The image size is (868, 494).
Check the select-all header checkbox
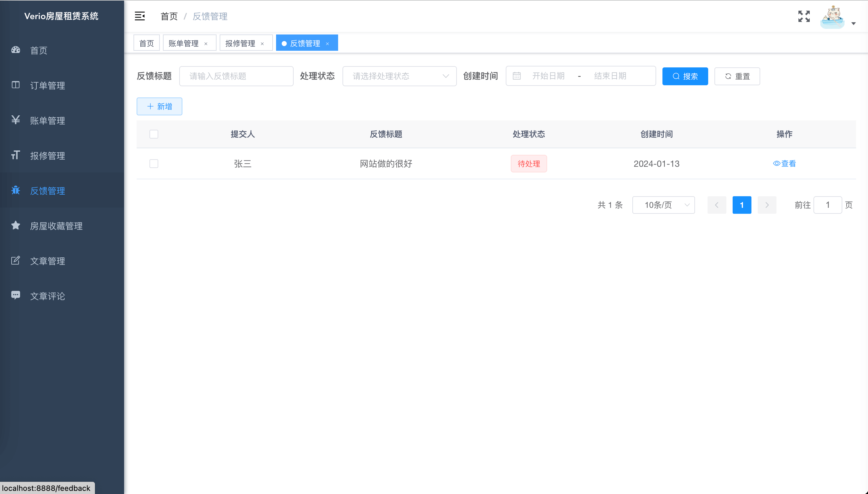(154, 134)
